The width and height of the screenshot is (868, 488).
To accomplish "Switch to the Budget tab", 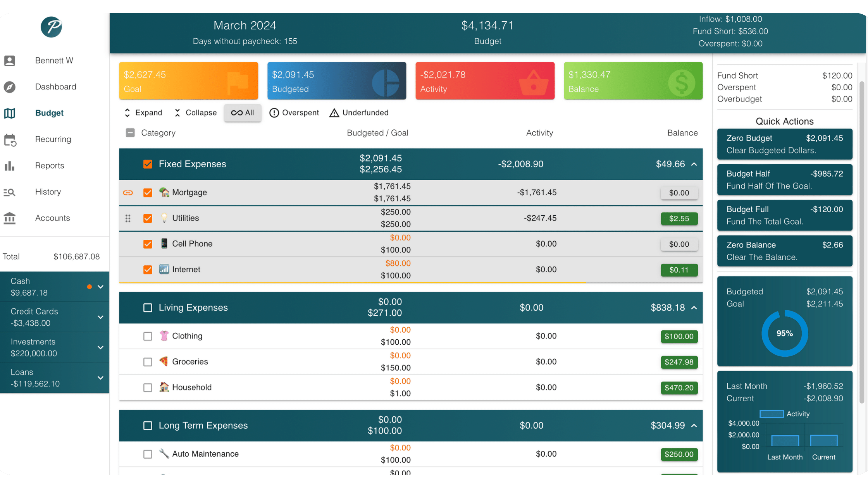I will [49, 113].
